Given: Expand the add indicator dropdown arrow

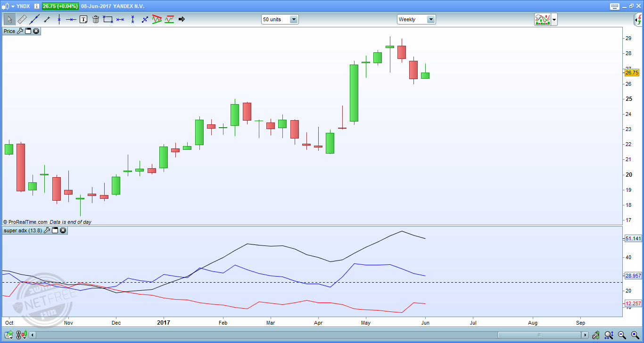Looking at the screenshot, I should (554, 20).
